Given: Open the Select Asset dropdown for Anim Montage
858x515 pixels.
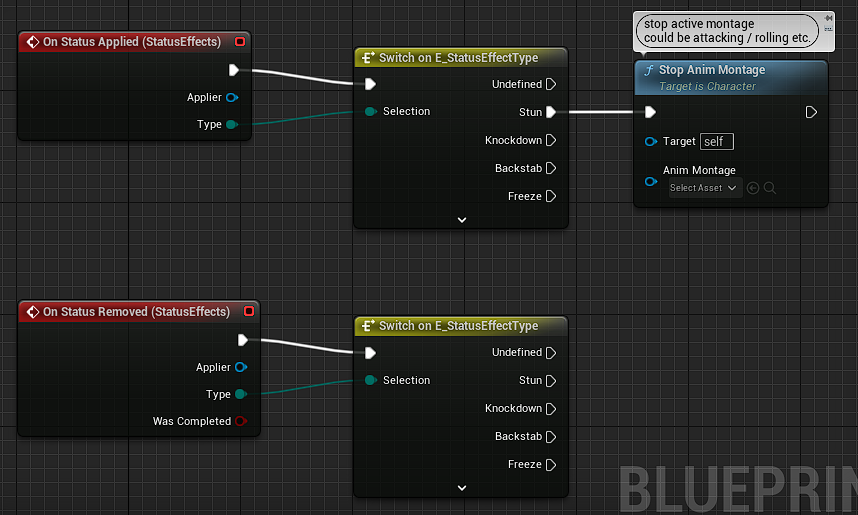Looking at the screenshot, I should pos(703,188).
